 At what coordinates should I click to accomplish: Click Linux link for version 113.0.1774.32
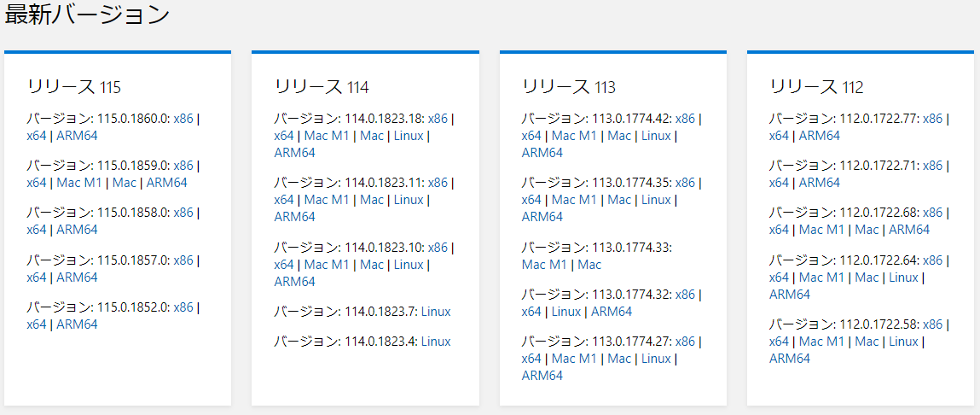(566, 312)
